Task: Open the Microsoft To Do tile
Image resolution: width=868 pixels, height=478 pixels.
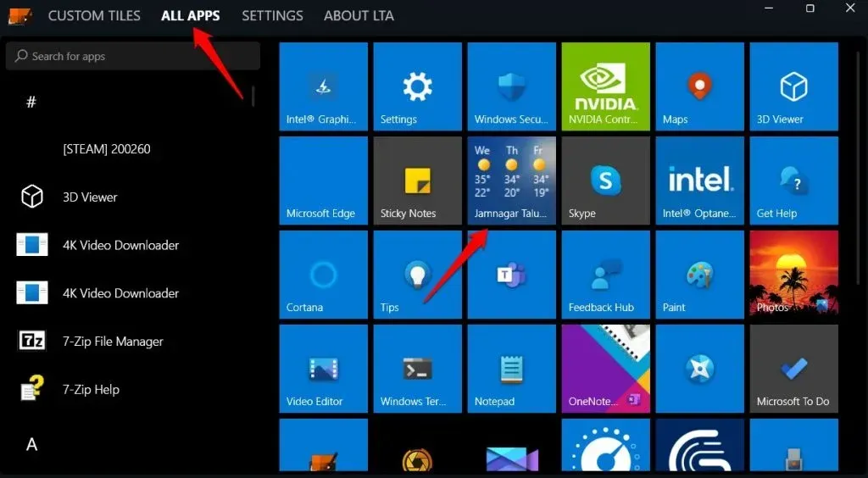Action: pos(793,369)
